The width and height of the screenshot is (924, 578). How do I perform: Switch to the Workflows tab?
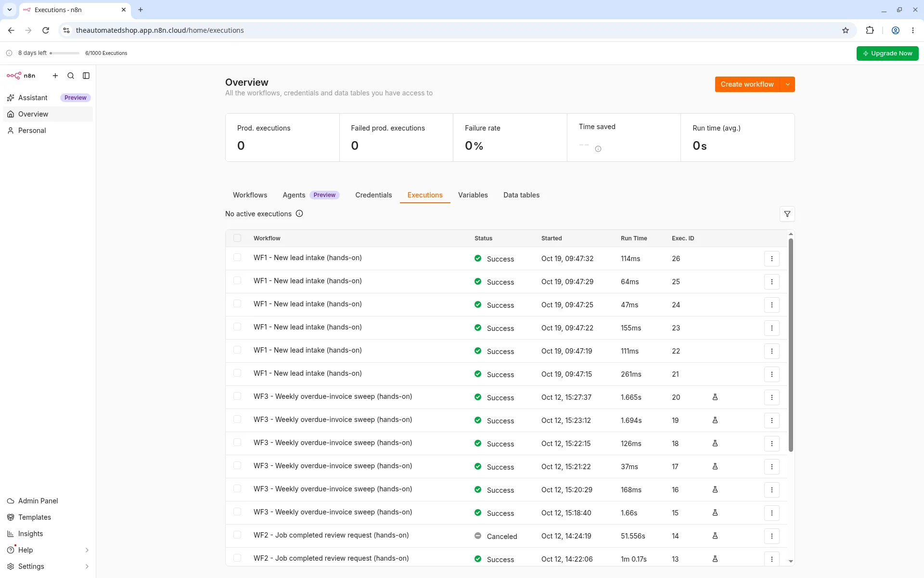(250, 195)
